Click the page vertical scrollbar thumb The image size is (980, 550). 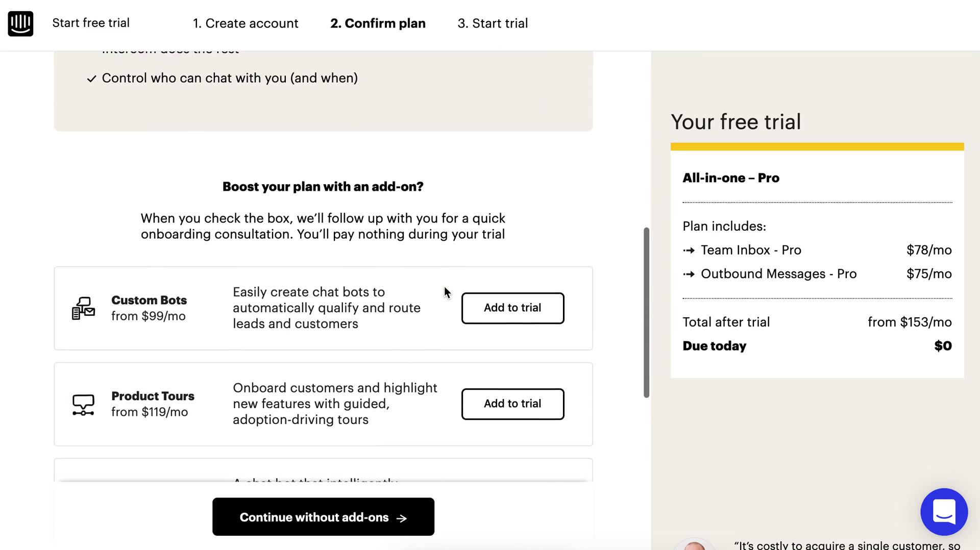[x=646, y=312]
